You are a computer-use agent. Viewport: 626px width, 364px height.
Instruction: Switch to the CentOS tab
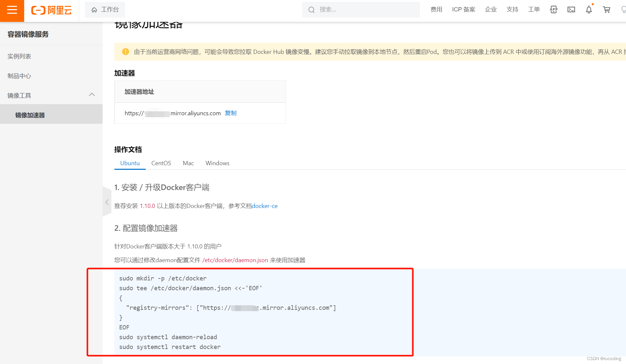(161, 163)
